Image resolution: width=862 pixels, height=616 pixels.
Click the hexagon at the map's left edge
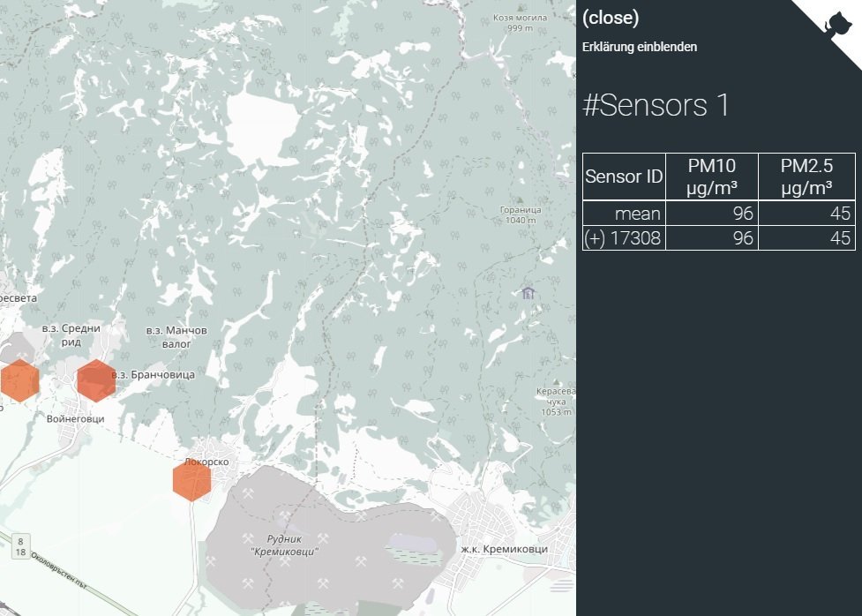click(x=19, y=381)
